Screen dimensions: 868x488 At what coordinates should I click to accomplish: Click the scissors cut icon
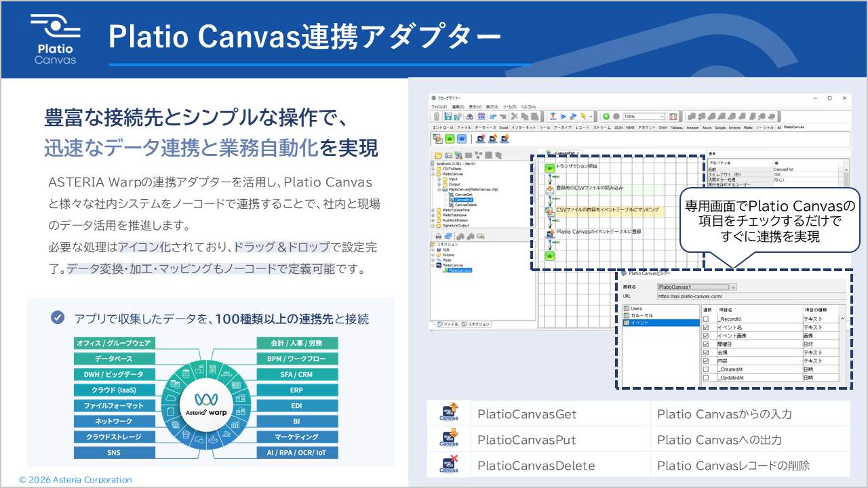(x=515, y=117)
